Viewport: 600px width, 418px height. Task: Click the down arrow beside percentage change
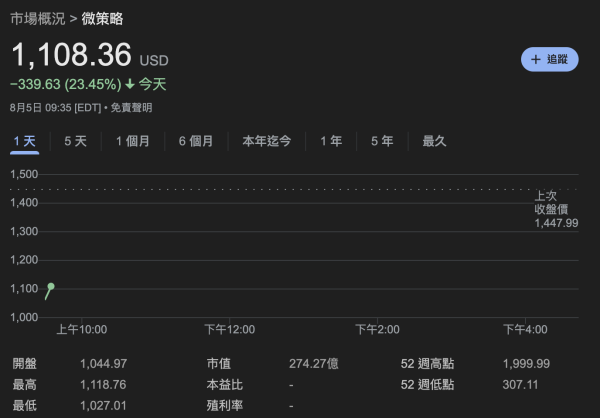click(130, 84)
